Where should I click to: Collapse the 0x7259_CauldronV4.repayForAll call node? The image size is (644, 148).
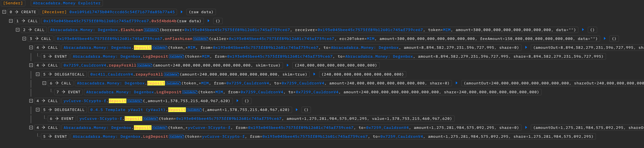coord(31,65)
